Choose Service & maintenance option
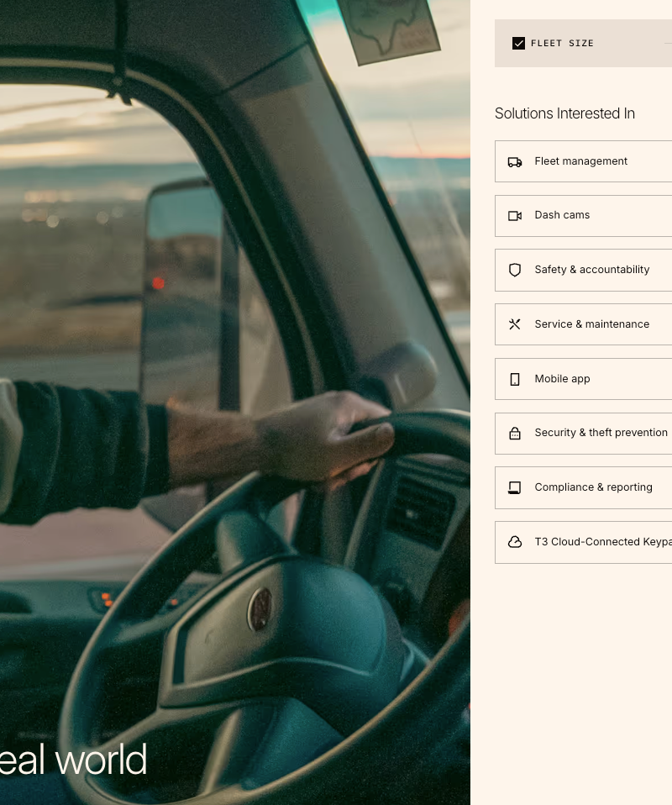Image resolution: width=672 pixels, height=805 pixels. (x=583, y=324)
